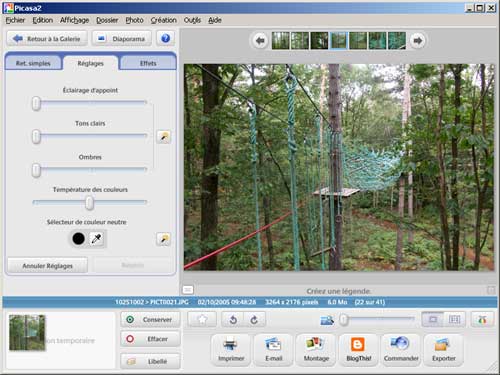This screenshot has width=500, height=375.
Task: Click the Ombres slider handle
Action: [36, 170]
